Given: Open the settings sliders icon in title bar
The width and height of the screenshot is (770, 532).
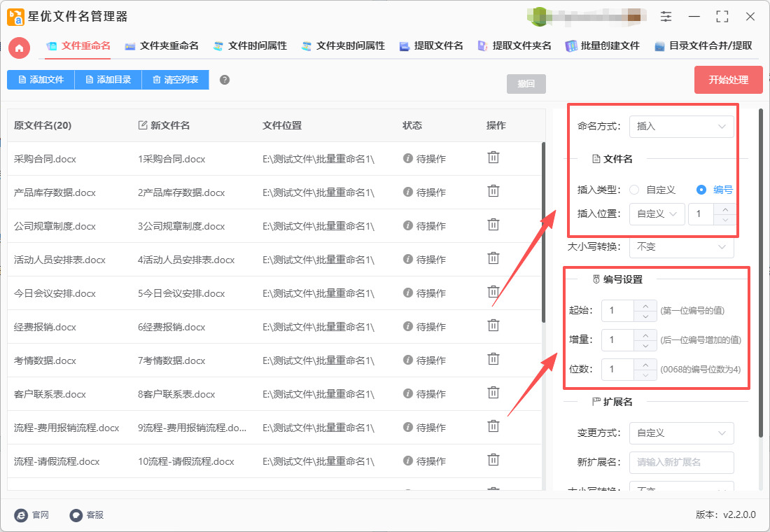Looking at the screenshot, I should tap(666, 16).
